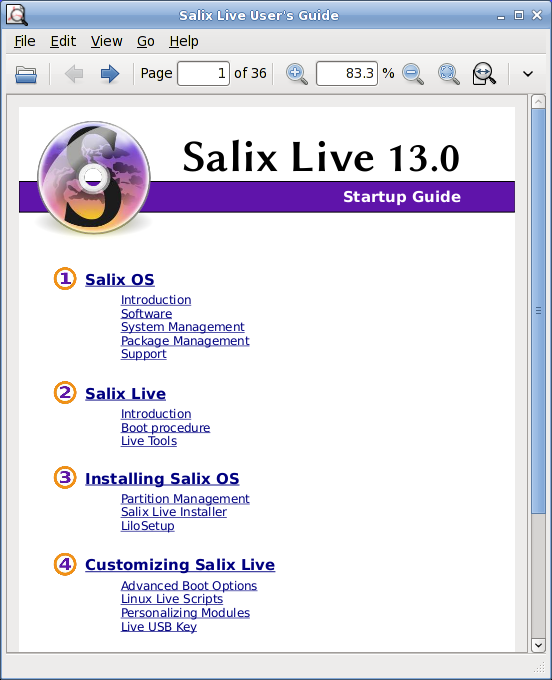Open the LiloSetup link
552x680 pixels.
pyautogui.click(x=147, y=526)
